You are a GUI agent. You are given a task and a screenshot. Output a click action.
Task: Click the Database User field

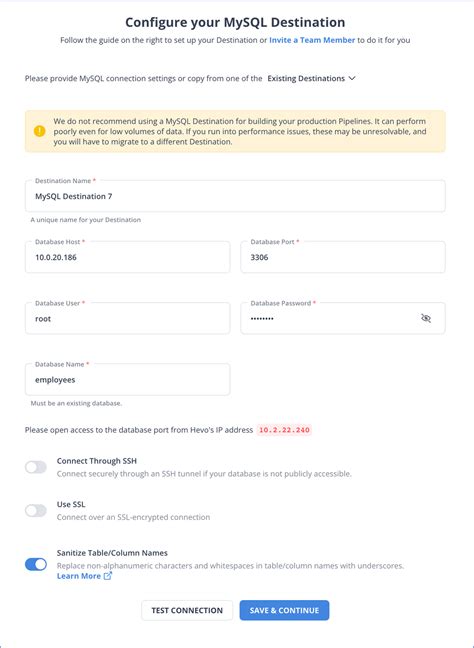[128, 318]
